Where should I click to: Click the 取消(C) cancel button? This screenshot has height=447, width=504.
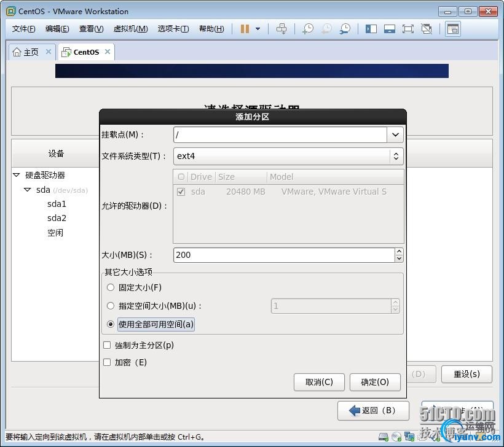(319, 382)
